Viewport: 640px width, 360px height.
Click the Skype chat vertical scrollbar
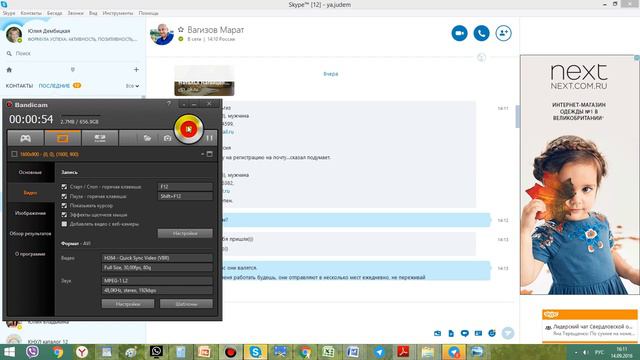[x=518, y=116]
